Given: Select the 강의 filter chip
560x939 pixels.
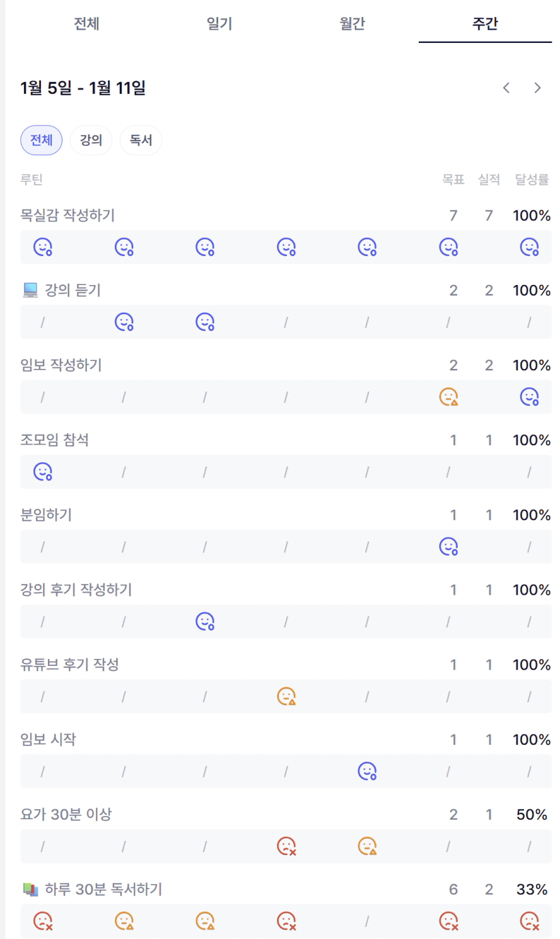Looking at the screenshot, I should pos(91,140).
